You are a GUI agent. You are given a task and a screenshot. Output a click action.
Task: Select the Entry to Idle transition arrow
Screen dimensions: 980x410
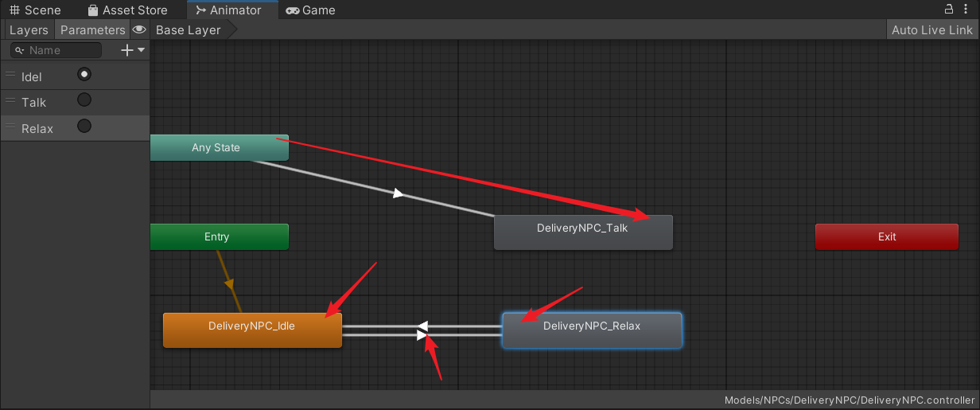(x=229, y=283)
